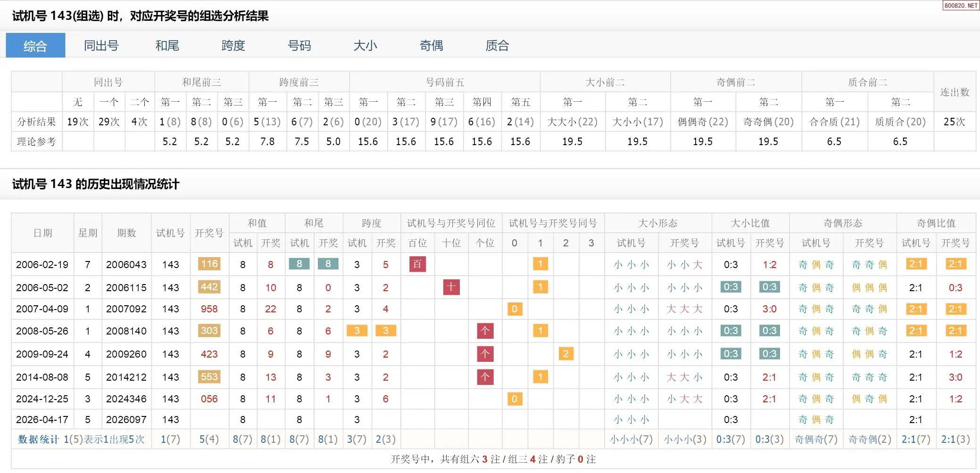Select the 大小 tab
980x473 pixels.
pyautogui.click(x=365, y=46)
